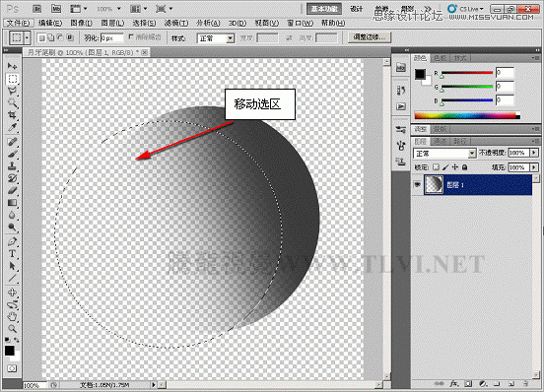Launch Bridge from the application bar
The width and height of the screenshot is (544, 392).
[x=37, y=9]
